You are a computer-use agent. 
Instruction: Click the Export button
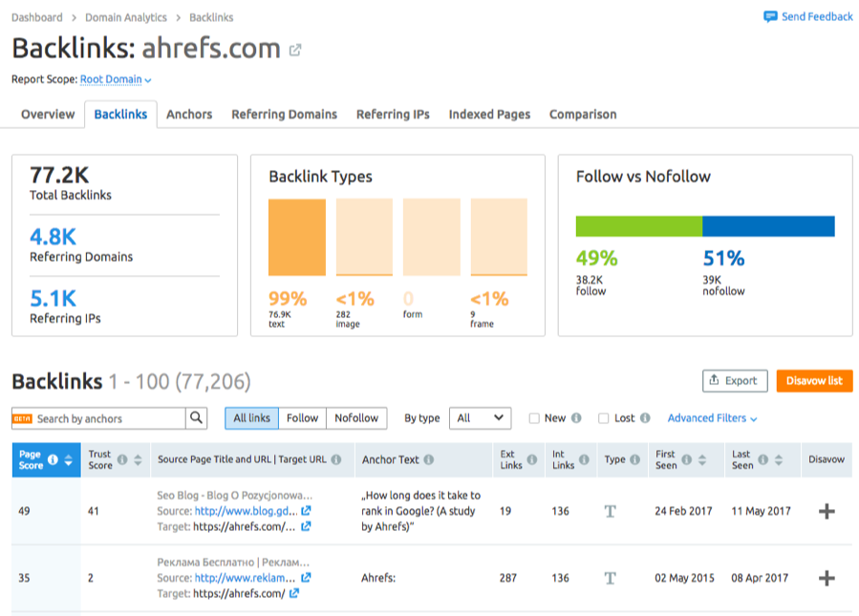(x=735, y=380)
